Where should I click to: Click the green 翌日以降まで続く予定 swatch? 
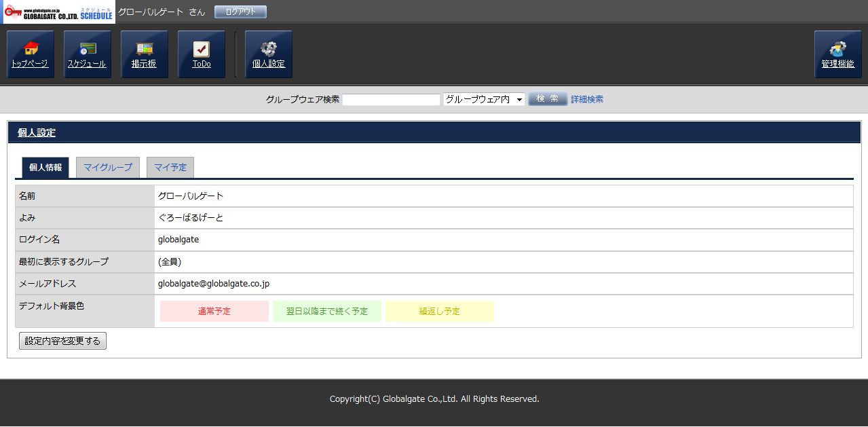click(327, 311)
